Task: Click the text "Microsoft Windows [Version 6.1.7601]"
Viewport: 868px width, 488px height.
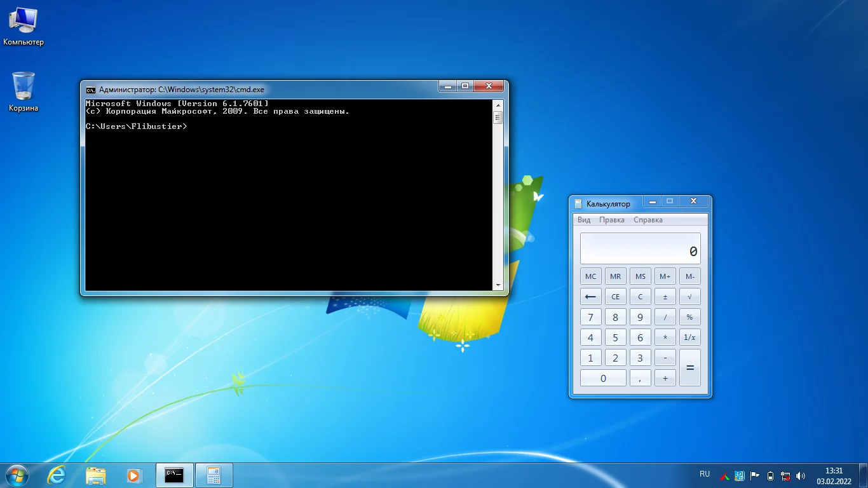Action: pyautogui.click(x=177, y=104)
